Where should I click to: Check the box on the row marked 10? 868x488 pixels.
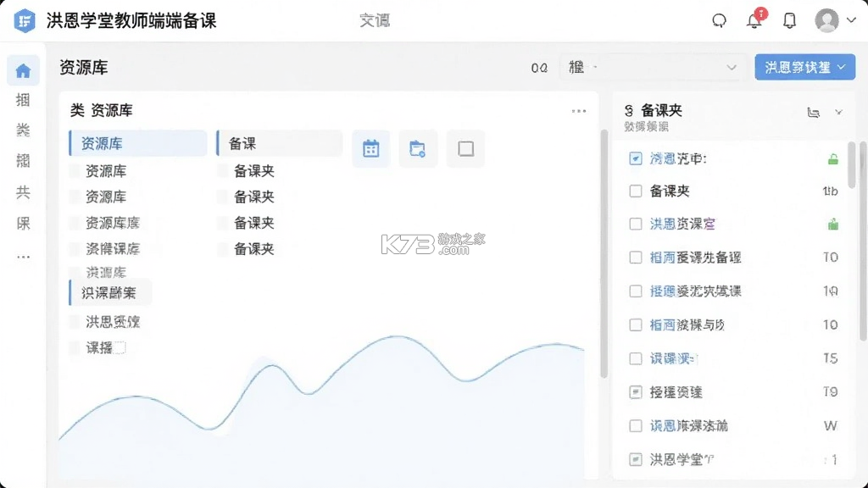click(x=635, y=325)
